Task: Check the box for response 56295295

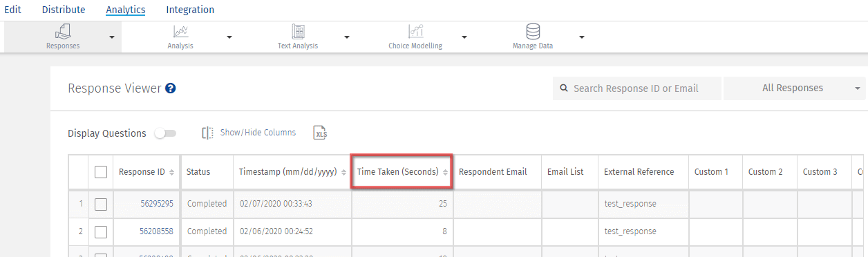Action: [101, 204]
